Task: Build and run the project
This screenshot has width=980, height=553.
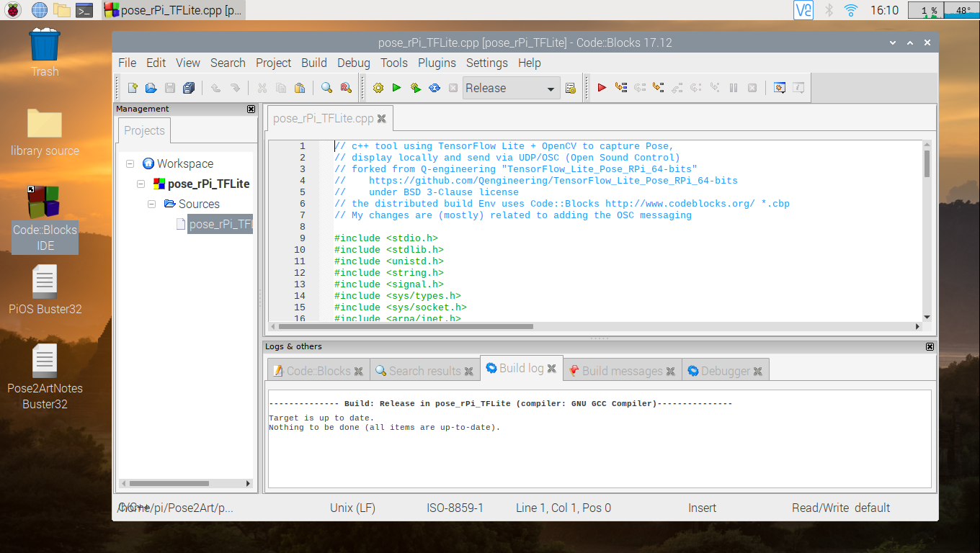Action: click(416, 88)
